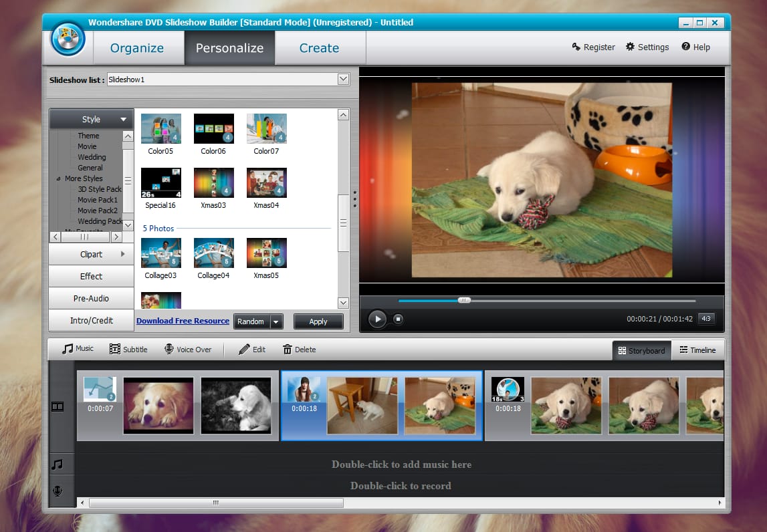Click the music track note icon
The height and width of the screenshot is (532, 767).
tap(58, 464)
